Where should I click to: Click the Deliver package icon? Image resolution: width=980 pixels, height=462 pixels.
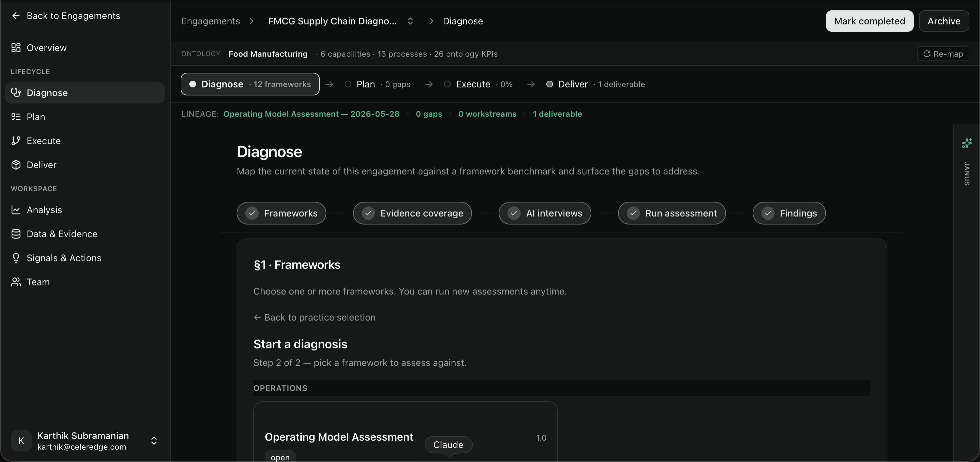[x=16, y=164]
